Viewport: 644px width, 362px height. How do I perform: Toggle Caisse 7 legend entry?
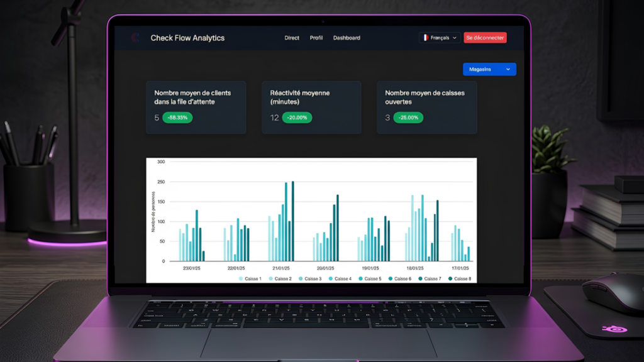pos(430,278)
